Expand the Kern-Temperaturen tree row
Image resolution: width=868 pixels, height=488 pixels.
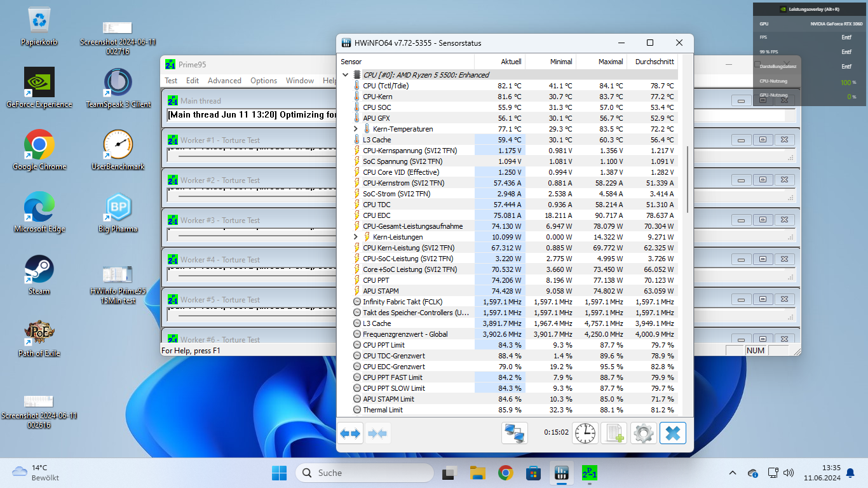pos(356,129)
